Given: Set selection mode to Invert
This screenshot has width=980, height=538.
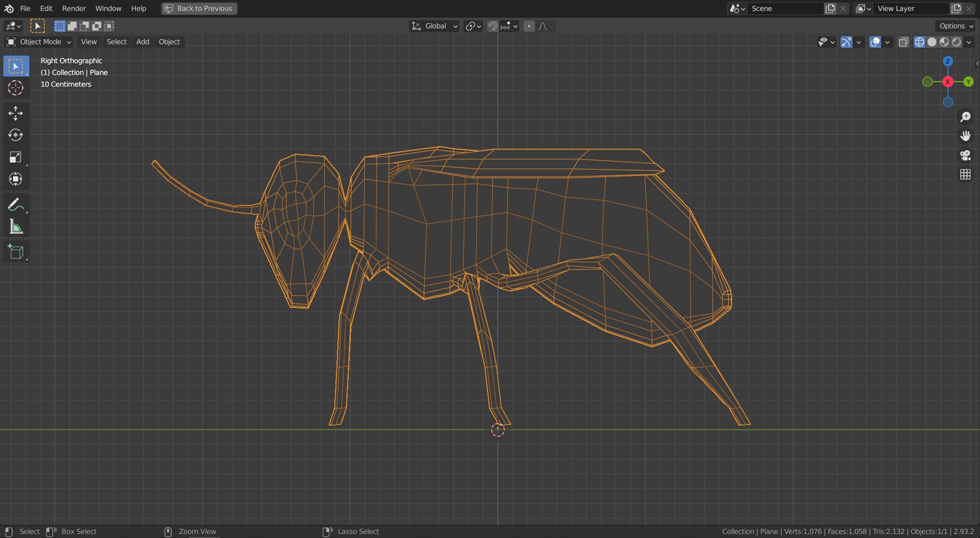Looking at the screenshot, I should pos(96,26).
